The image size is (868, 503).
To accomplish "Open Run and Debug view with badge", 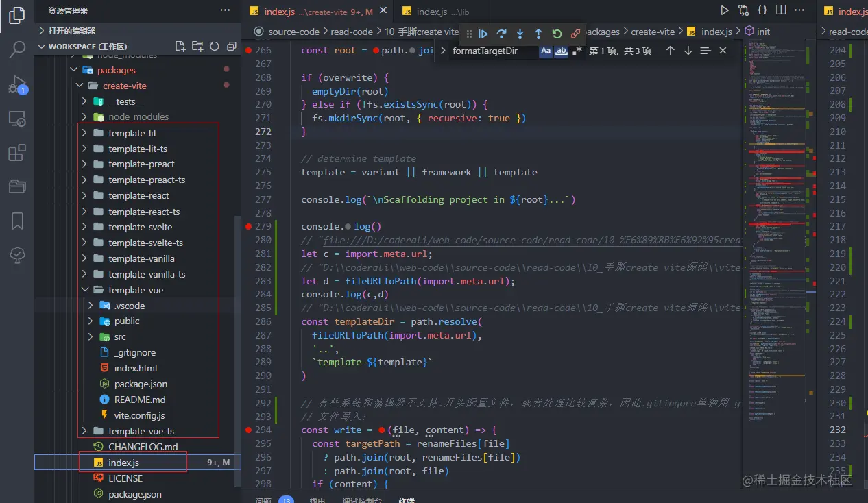I will (17, 84).
